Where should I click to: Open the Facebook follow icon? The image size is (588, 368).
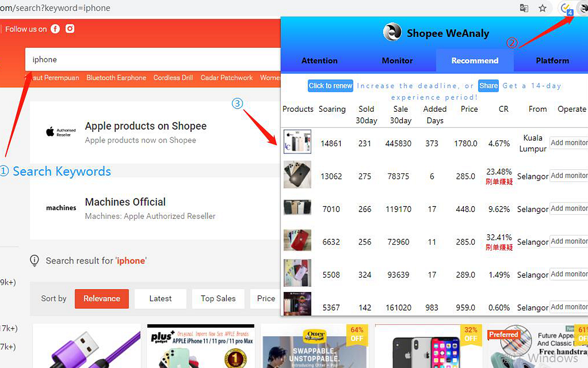(55, 29)
